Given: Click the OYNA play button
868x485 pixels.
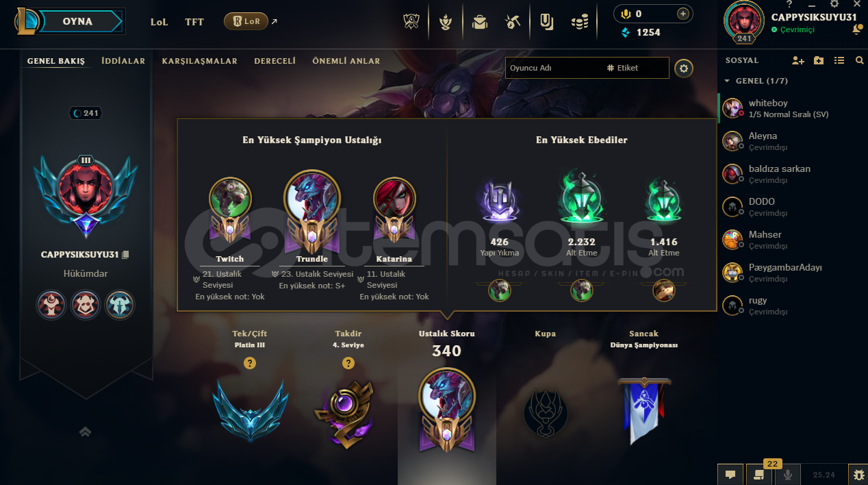Looking at the screenshot, I should click(x=78, y=21).
